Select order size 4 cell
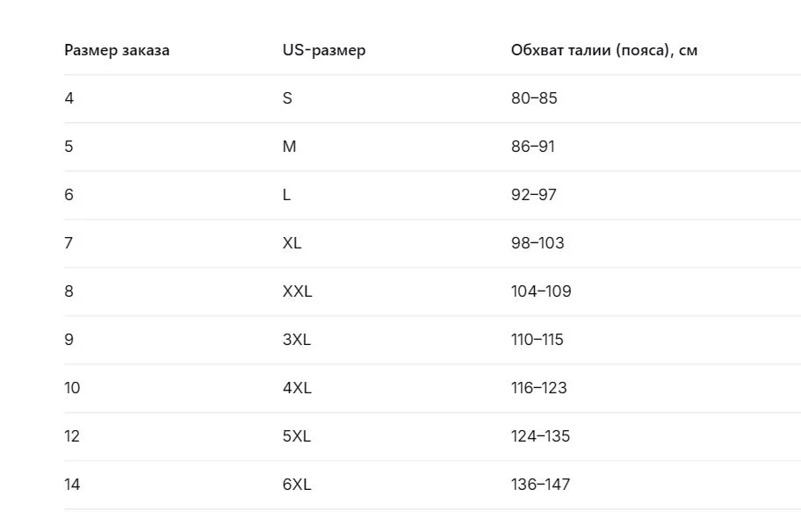This screenshot has width=801, height=532. (x=69, y=98)
